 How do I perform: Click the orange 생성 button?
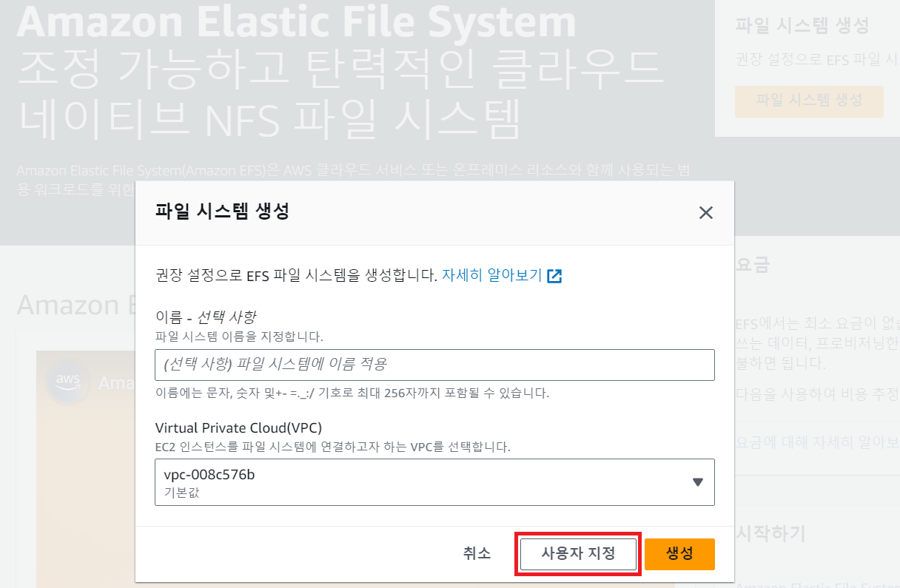point(679,554)
